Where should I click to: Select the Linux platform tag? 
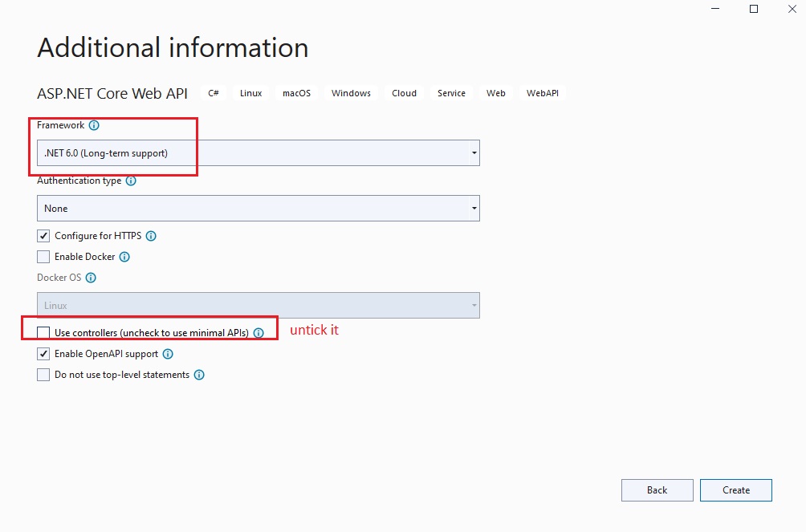click(x=250, y=93)
